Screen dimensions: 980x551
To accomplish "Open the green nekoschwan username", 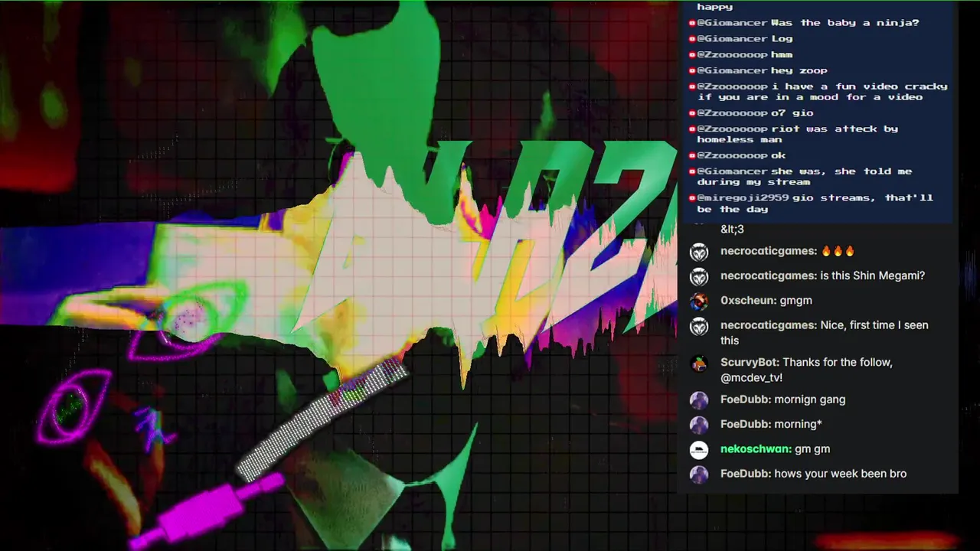I will pos(756,449).
